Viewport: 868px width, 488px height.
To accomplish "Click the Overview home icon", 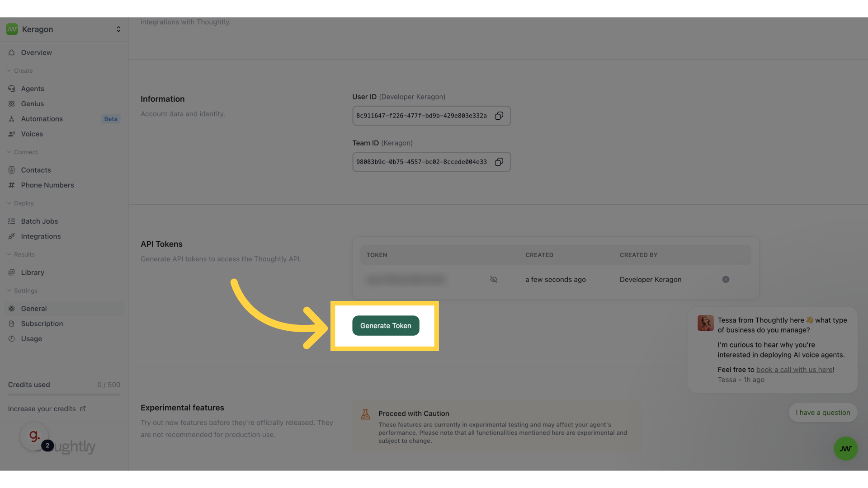I will [12, 52].
